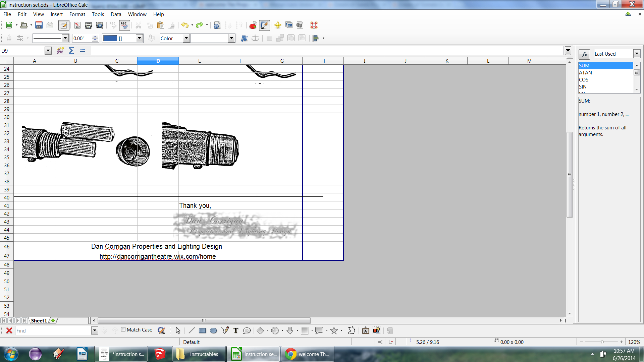Click the blue line color swatch
The height and width of the screenshot is (362, 644).
click(110, 38)
